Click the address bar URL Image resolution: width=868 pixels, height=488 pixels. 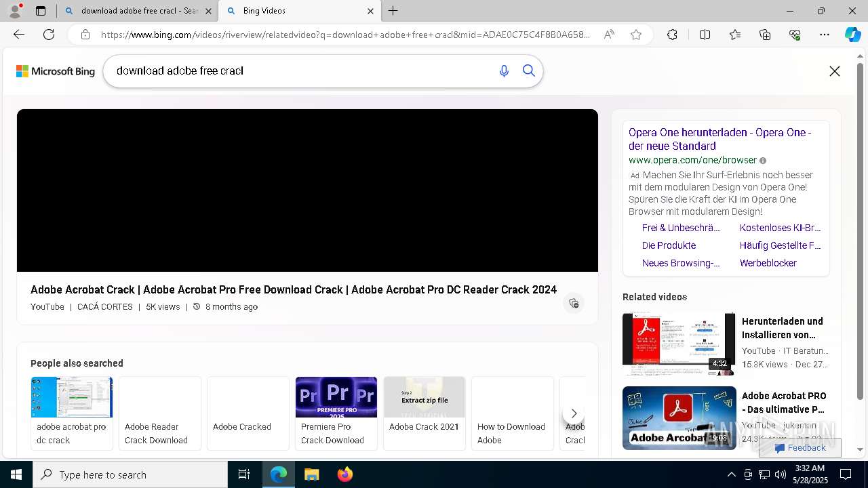(x=346, y=35)
